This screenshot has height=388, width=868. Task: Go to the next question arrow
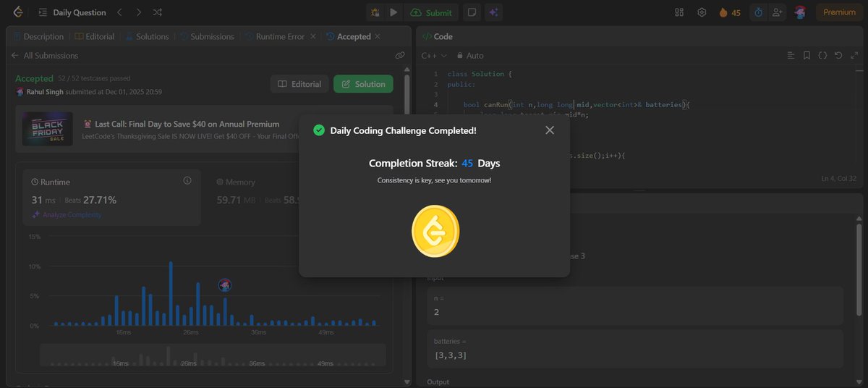coord(139,12)
